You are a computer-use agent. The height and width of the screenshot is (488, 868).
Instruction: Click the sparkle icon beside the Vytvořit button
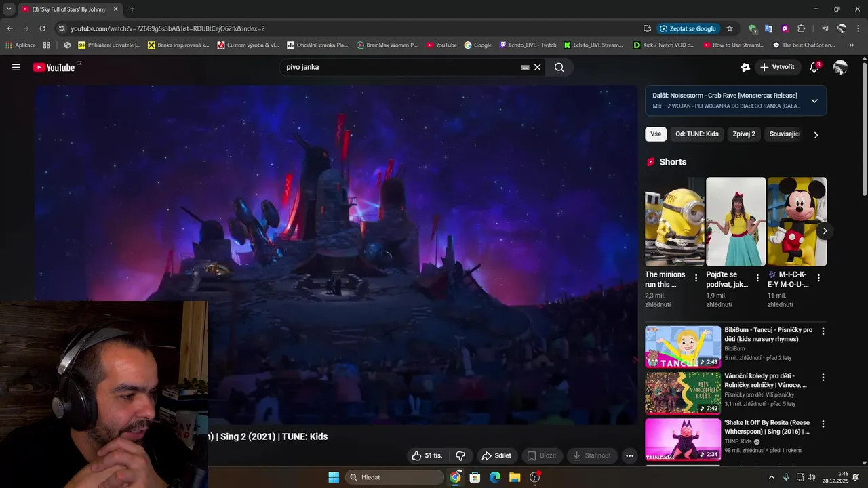745,67
